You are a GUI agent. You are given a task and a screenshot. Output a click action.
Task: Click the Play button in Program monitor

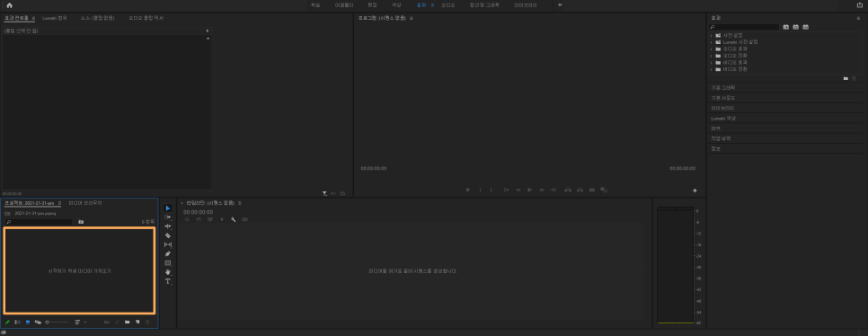tap(530, 190)
